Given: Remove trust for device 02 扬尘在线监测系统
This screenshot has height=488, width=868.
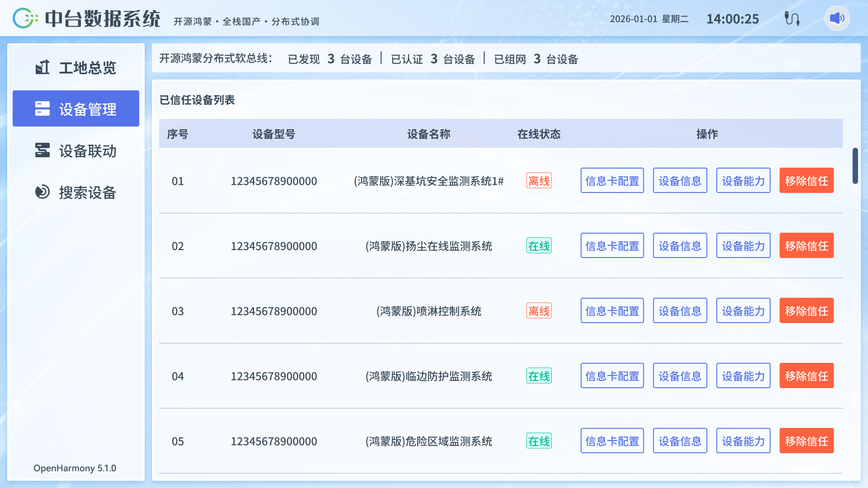Looking at the screenshot, I should point(807,246).
